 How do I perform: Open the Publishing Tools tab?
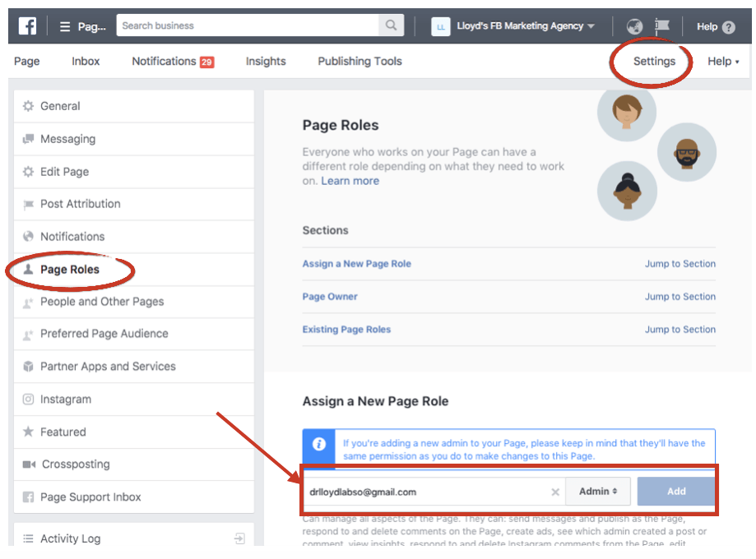pyautogui.click(x=359, y=61)
